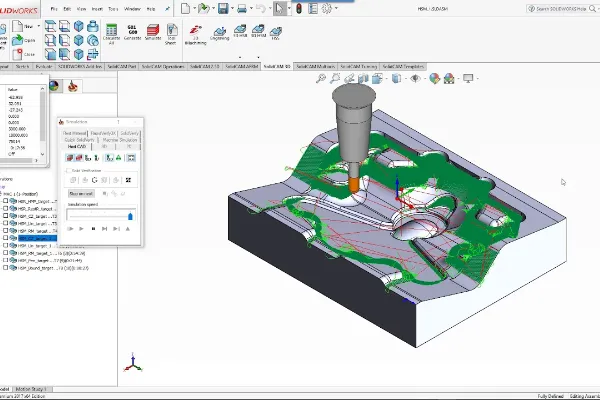Click the step-forward simulation button

click(x=104, y=229)
